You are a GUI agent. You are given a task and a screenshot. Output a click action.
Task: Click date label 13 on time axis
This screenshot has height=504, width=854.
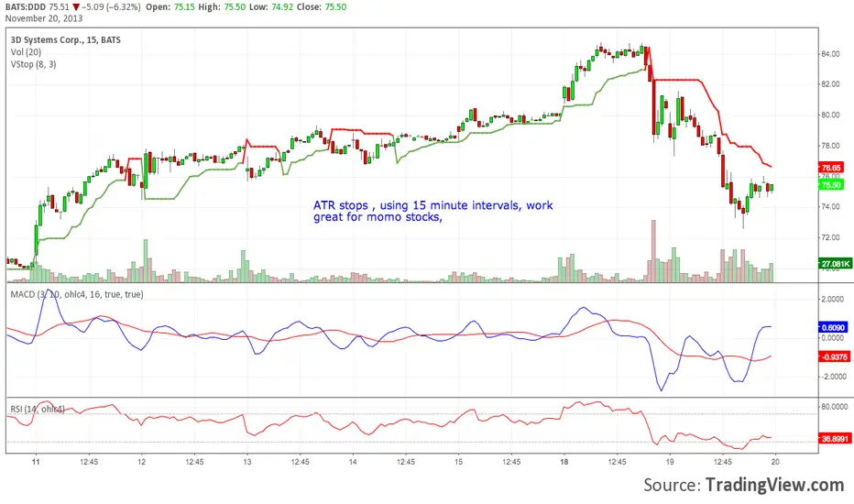click(247, 462)
